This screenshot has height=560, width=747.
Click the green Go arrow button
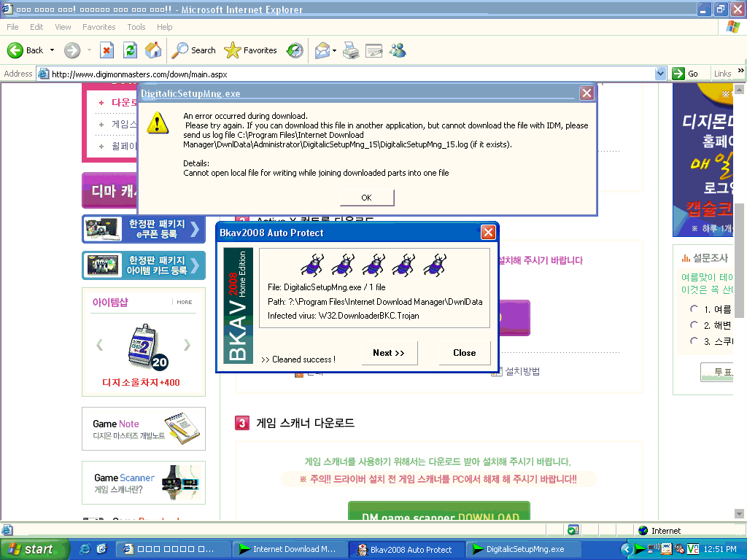[678, 74]
